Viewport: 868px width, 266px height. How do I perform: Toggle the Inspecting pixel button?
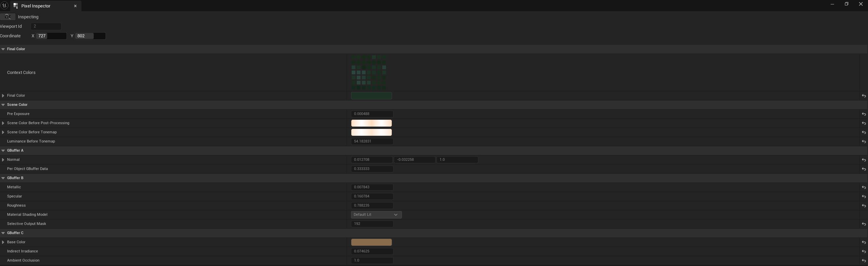point(8,17)
